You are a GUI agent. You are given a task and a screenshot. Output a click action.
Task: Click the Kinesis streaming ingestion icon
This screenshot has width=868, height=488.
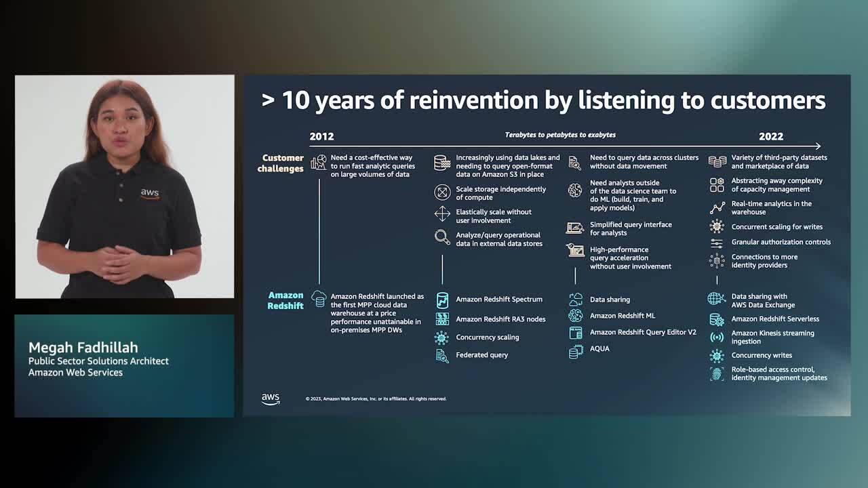point(717,338)
